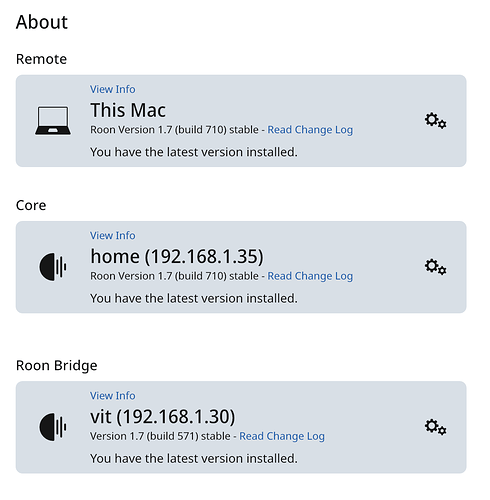490x500 pixels.
Task: Open settings gears for home core
Action: pyautogui.click(x=435, y=267)
